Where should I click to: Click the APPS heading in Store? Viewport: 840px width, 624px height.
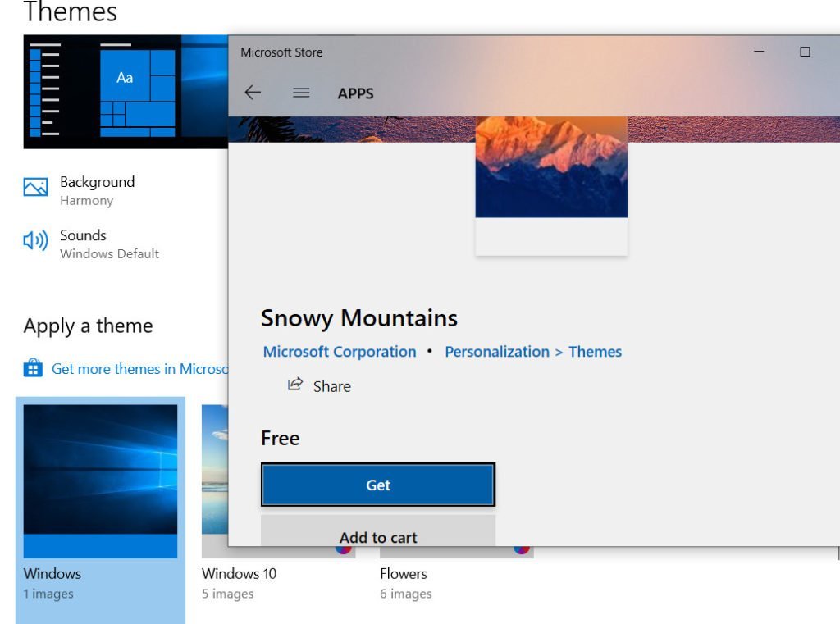point(356,93)
